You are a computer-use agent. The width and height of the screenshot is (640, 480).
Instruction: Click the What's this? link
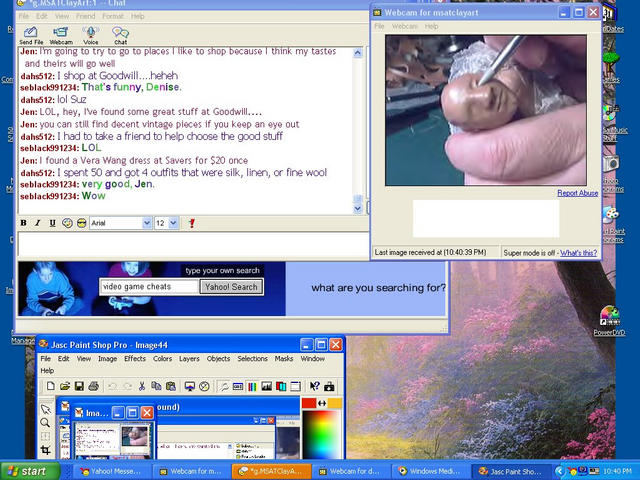[578, 253]
